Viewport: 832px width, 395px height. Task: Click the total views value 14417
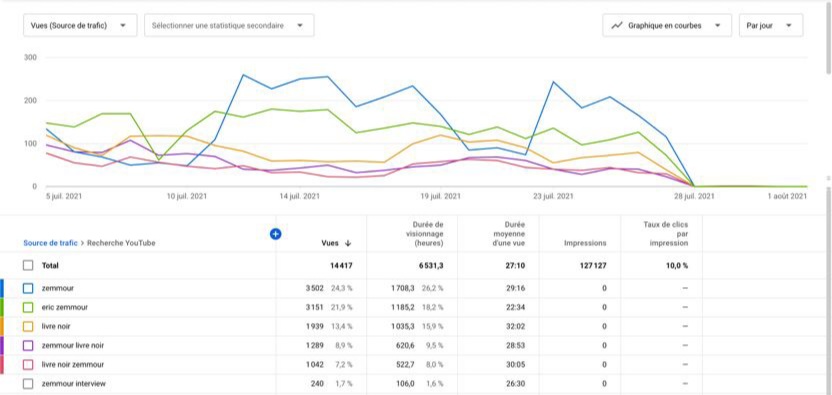tap(342, 265)
